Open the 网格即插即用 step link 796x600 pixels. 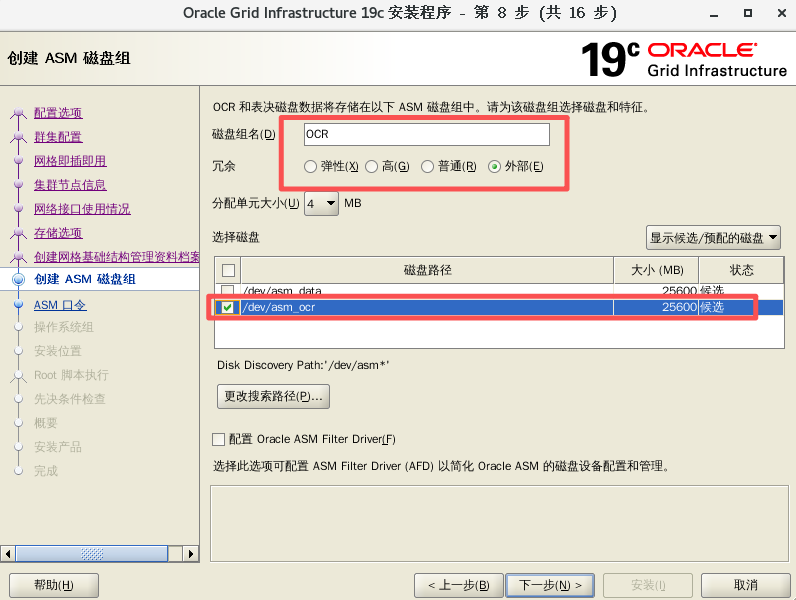(70, 161)
